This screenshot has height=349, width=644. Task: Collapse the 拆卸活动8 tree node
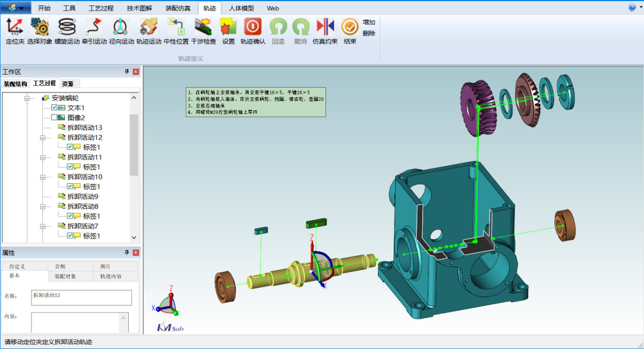[43, 206]
